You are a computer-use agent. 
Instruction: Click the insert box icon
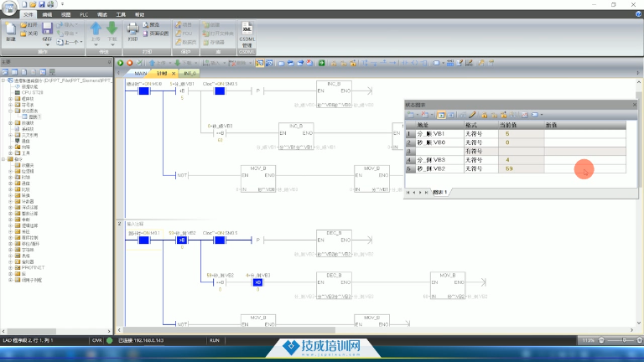tap(423, 63)
